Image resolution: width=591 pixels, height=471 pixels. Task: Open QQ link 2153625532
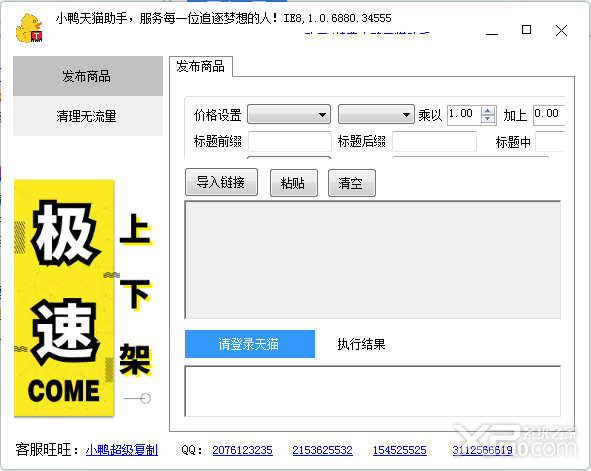322,450
